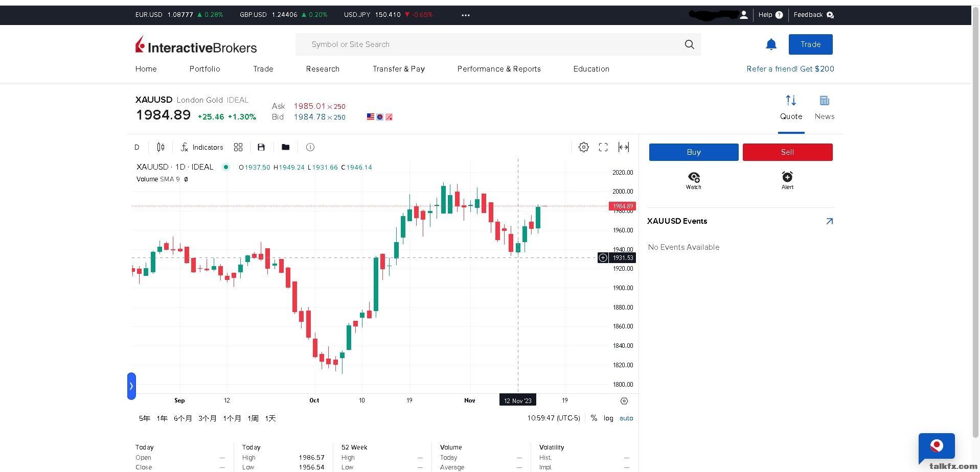Show chart information icon

tap(310, 147)
